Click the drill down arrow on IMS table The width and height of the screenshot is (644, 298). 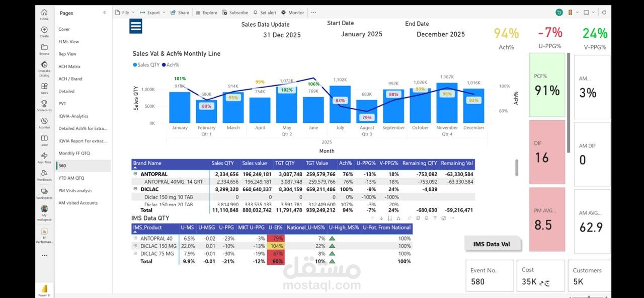click(x=381, y=218)
